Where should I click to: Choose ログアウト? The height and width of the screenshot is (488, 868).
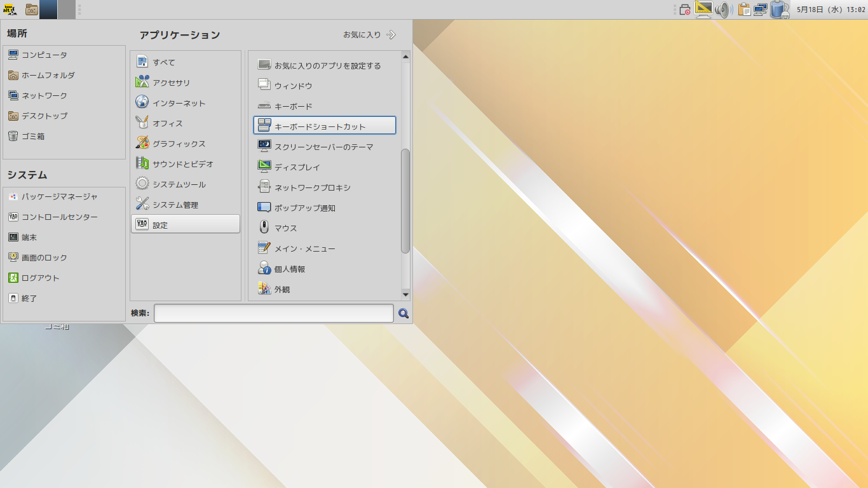tap(64, 278)
